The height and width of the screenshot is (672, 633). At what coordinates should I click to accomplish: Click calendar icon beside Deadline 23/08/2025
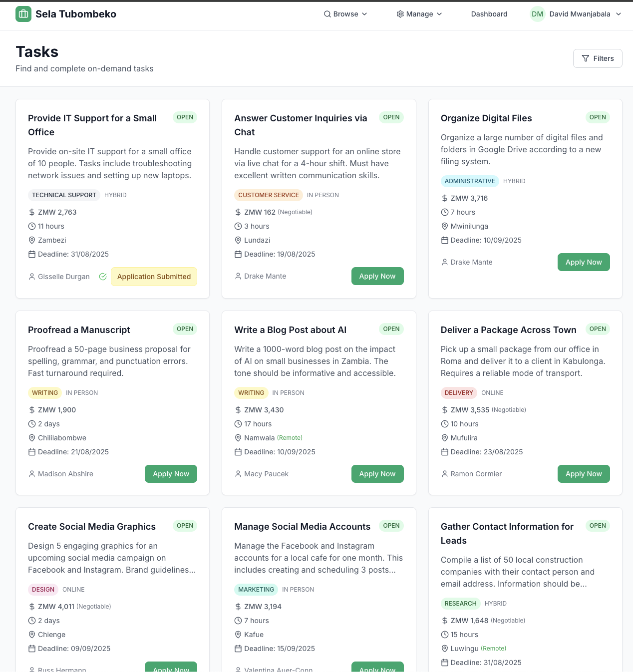[445, 452]
